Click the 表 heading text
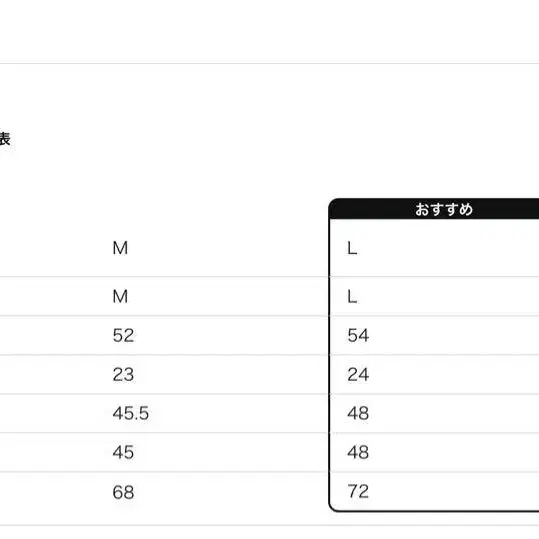Viewport: 539px width, 539px height. 5,139
